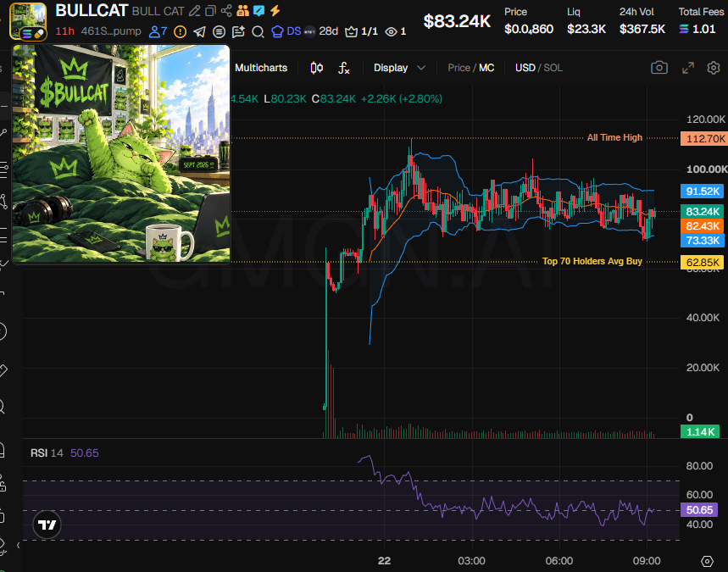
Task: Collapse the drawing toolbar with left chevron
Action: pos(18,545)
